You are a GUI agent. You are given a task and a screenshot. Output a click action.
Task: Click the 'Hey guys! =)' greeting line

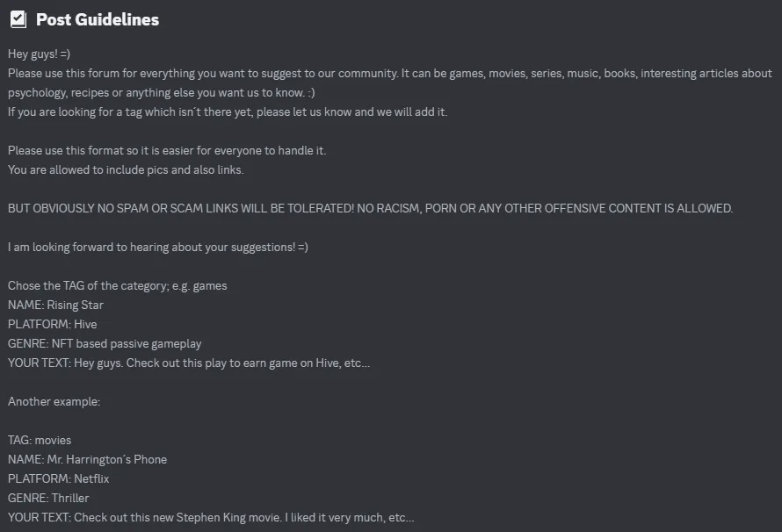coord(39,54)
